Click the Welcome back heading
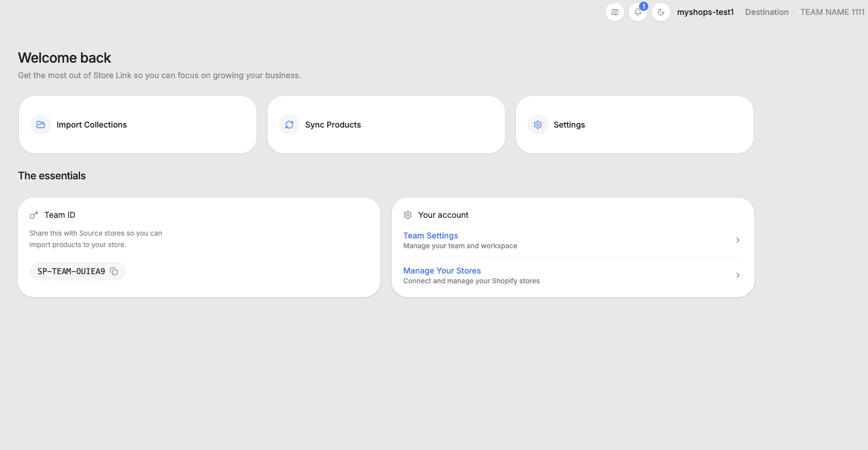 coord(64,57)
